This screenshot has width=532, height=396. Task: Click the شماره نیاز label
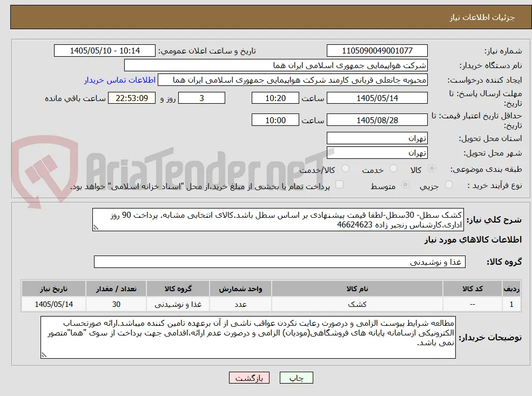503,51
